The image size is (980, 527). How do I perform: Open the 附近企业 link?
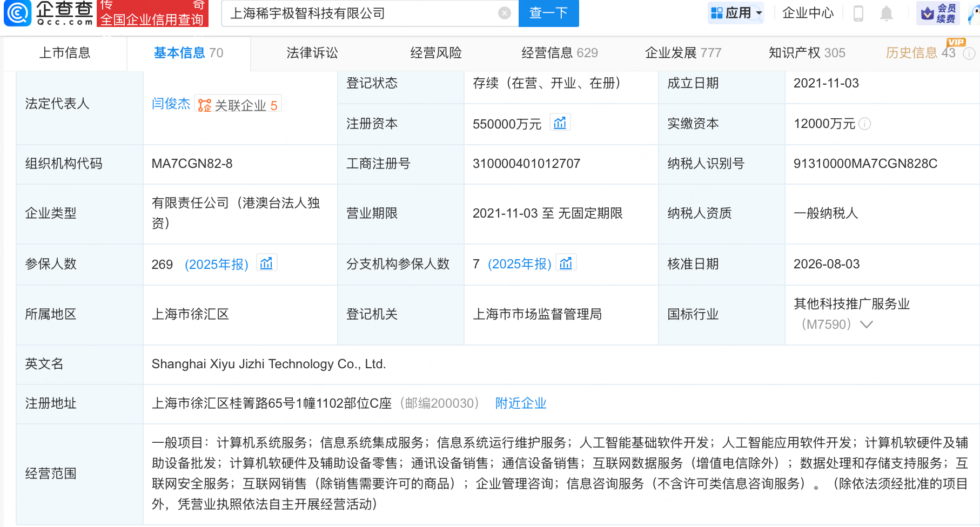pos(521,403)
